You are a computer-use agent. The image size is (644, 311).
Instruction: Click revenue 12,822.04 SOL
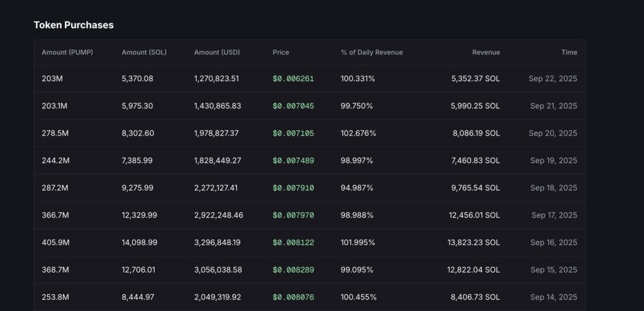tap(474, 270)
